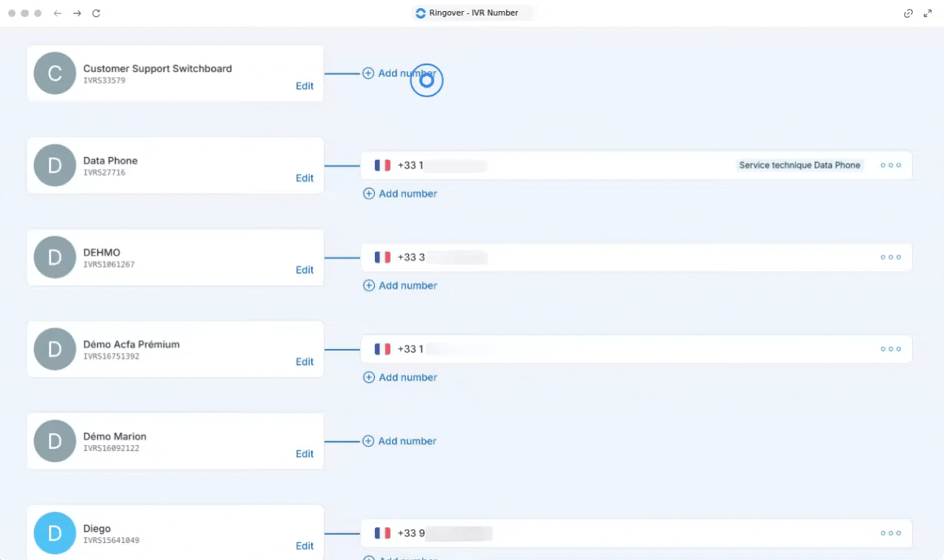
Task: Click the Service technique Data Phone tag
Action: [x=800, y=165]
